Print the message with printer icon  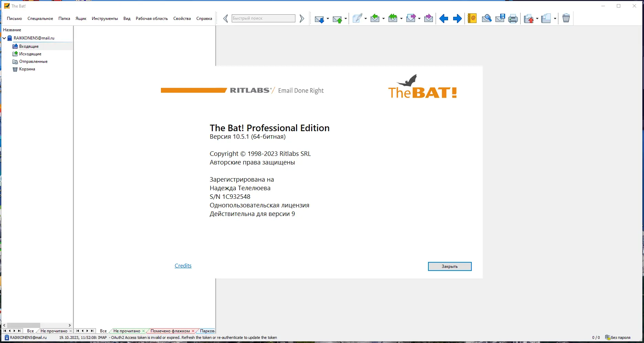point(513,19)
